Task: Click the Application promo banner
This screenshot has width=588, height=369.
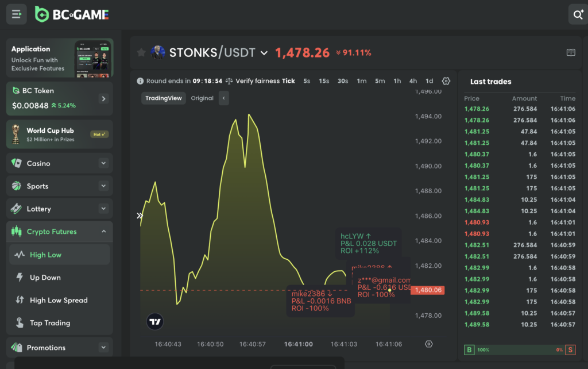Action: coord(60,58)
